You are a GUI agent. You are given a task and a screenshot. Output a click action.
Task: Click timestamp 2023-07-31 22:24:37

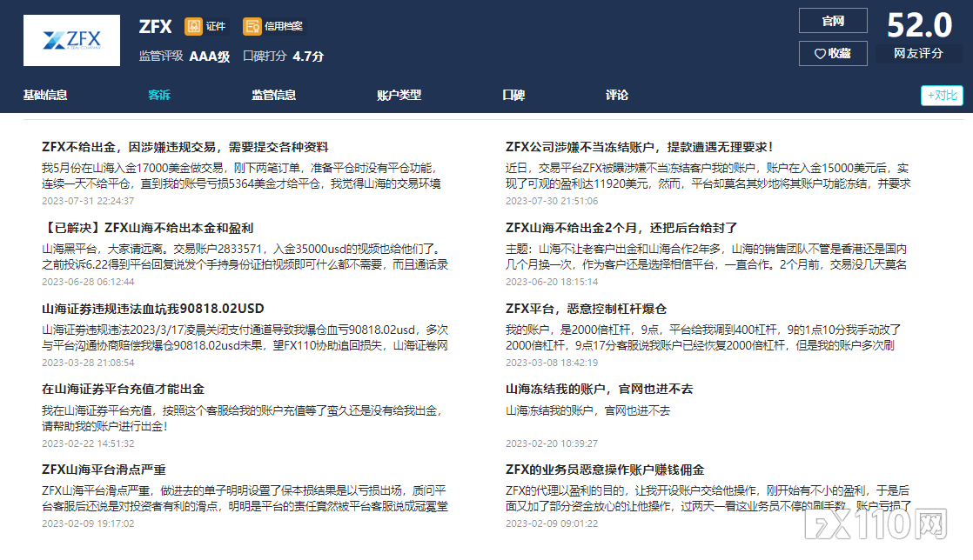(88, 201)
